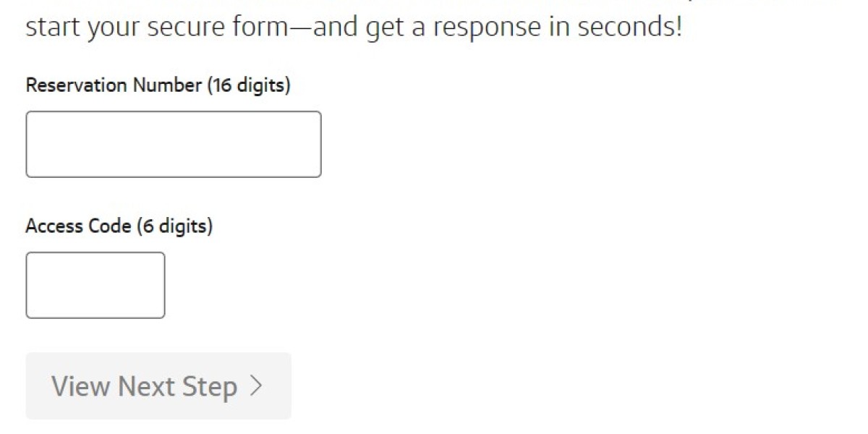
Task: Click the border of the reservation number box
Action: 174,112
